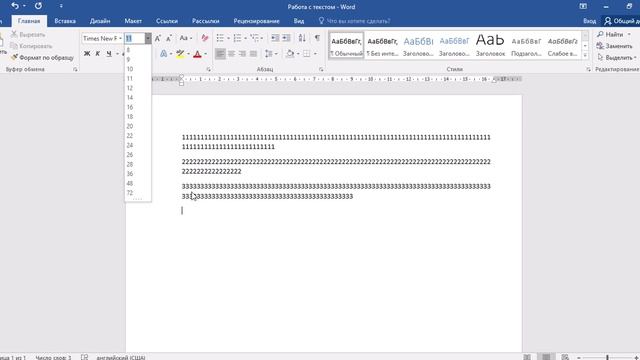This screenshot has height=360, width=640.
Task: Apply the Обычный style
Action: 346,46
